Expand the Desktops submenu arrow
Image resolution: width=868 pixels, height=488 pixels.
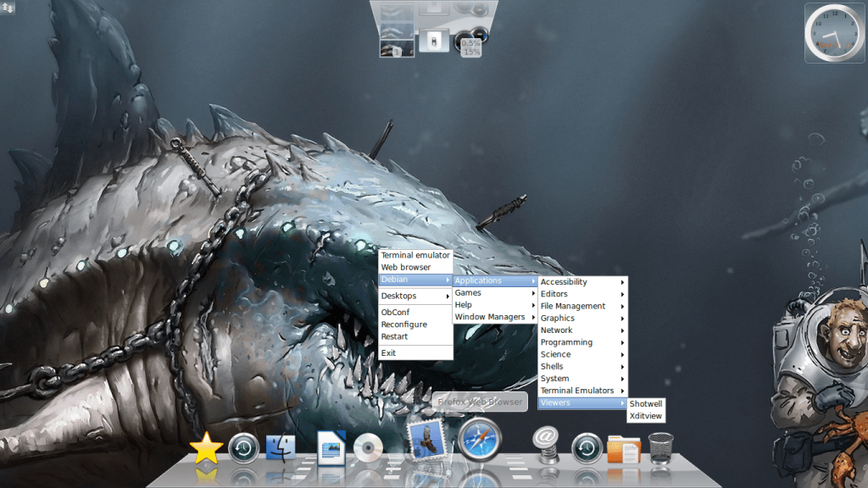tap(448, 296)
